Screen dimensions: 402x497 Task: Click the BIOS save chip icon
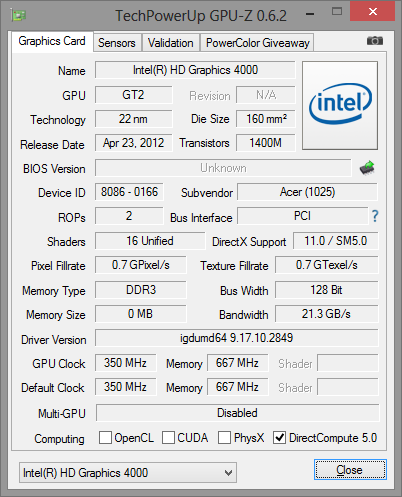point(367,168)
